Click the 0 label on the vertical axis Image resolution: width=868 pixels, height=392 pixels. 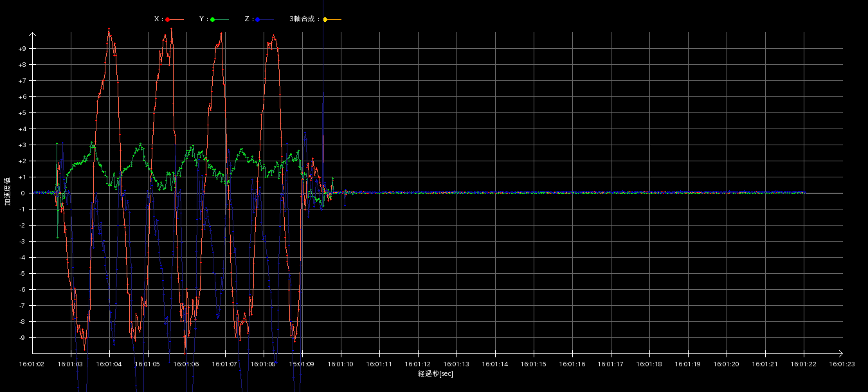pyautogui.click(x=23, y=193)
